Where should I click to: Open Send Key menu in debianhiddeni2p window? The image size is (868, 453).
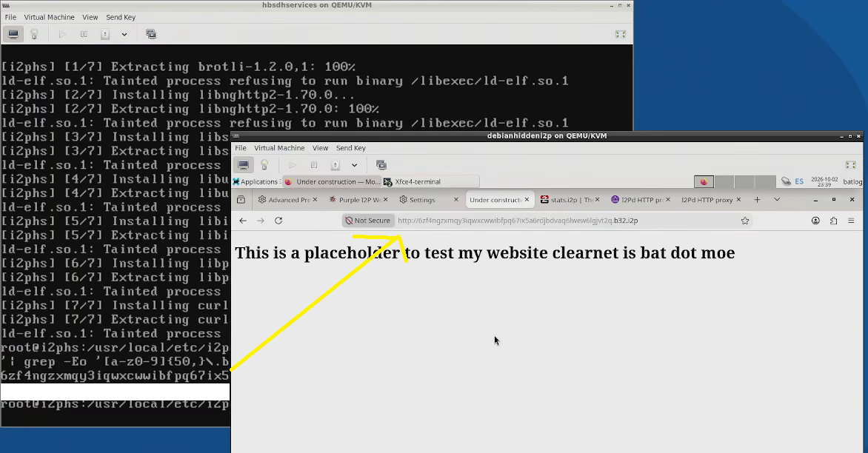351,148
